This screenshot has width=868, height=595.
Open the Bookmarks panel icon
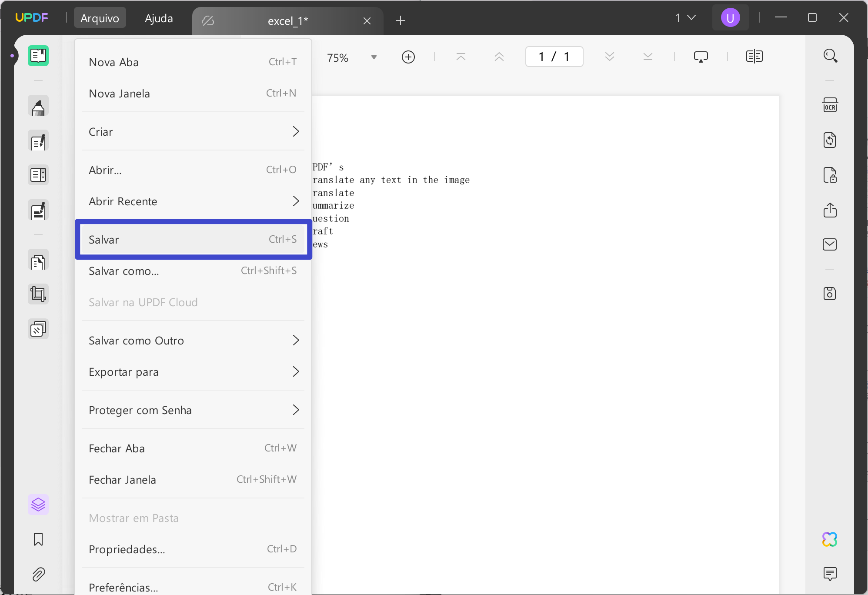pyautogui.click(x=38, y=539)
